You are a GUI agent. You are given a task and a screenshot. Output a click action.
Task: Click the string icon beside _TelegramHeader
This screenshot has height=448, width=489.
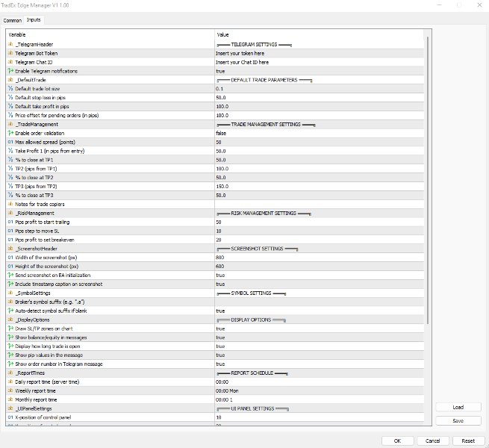(x=10, y=44)
